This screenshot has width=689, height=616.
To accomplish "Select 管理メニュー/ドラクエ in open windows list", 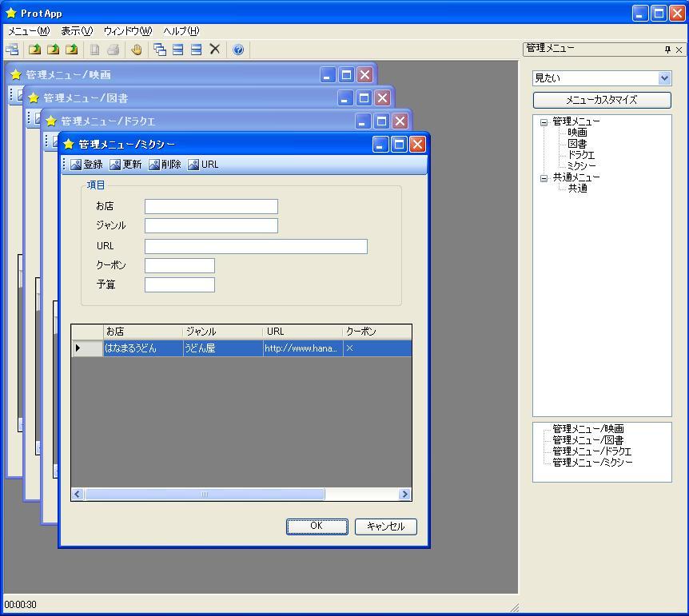I will [591, 451].
